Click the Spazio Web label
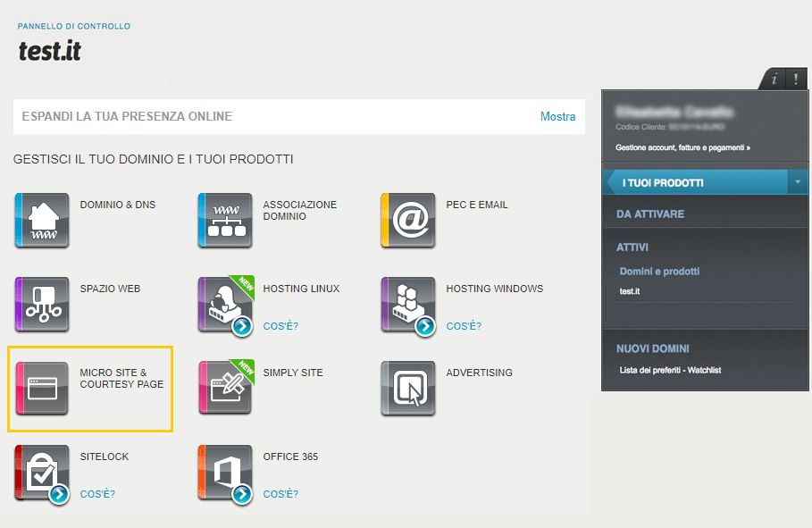The image size is (812, 528). (x=110, y=289)
